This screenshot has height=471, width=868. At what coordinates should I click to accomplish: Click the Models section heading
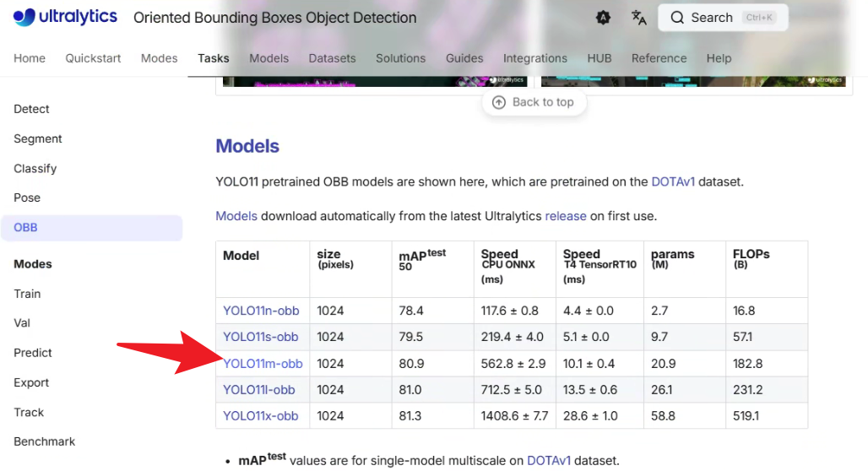[x=247, y=146]
